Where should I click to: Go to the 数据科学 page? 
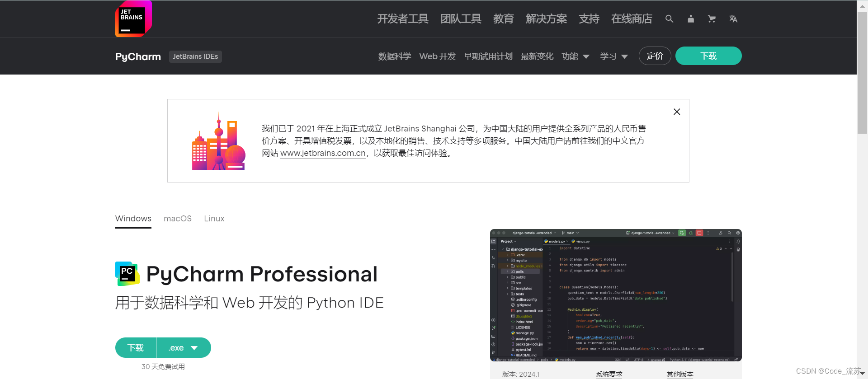tap(395, 56)
